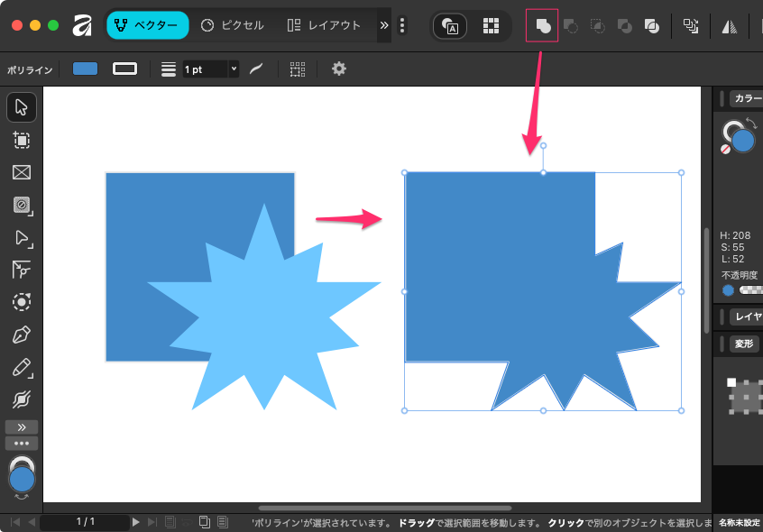Select the Move tool arrow icon
Image resolution: width=763 pixels, height=532 pixels.
click(x=22, y=107)
